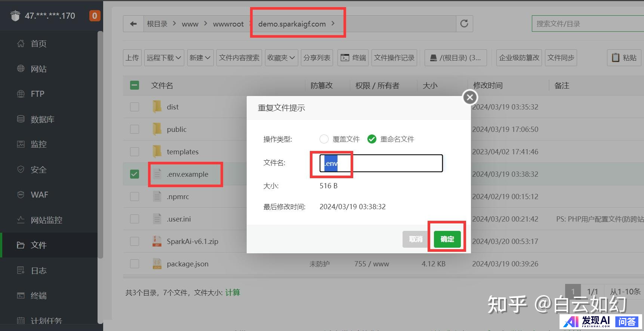The image size is (644, 331).
Task: Click the package.json file icon
Action: tap(157, 264)
